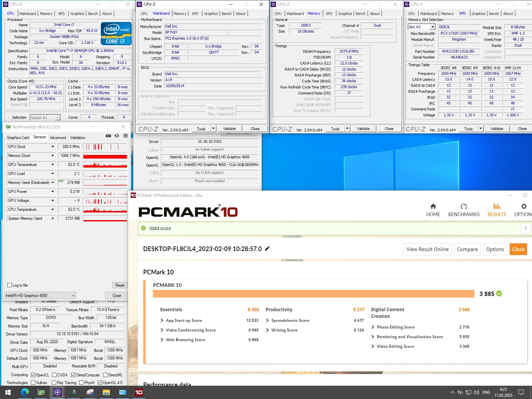The image size is (532, 399).
Task: Open the blue window app on taskbar
Action: [122, 392]
